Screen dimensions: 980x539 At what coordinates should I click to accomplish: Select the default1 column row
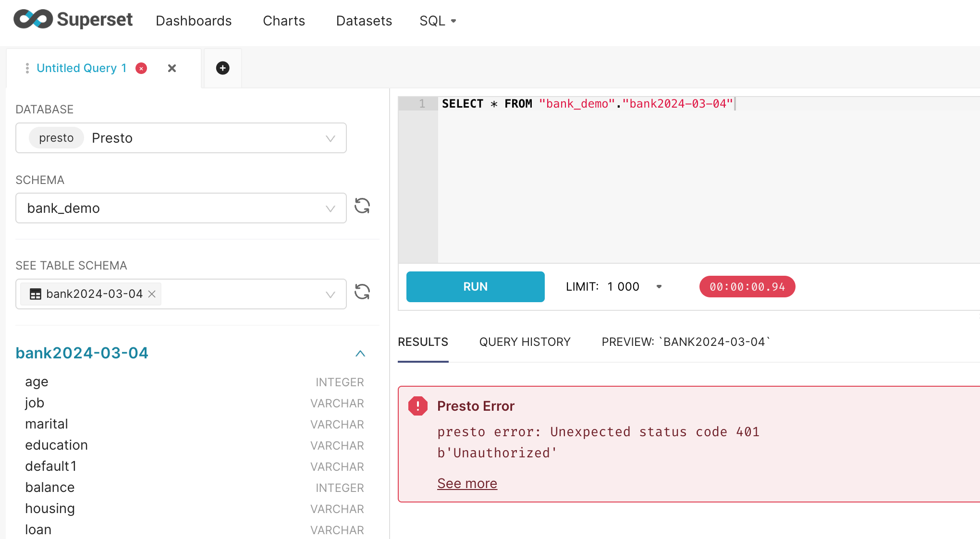195,466
